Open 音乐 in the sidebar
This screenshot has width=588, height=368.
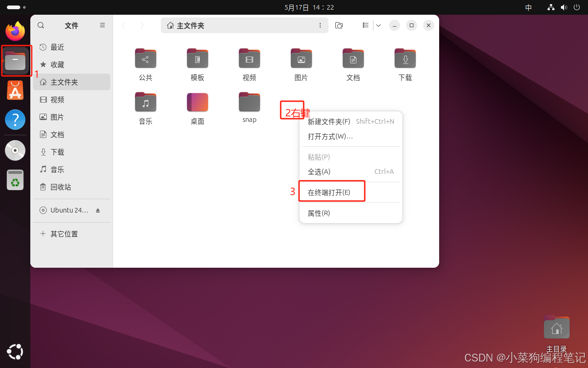tap(72, 169)
